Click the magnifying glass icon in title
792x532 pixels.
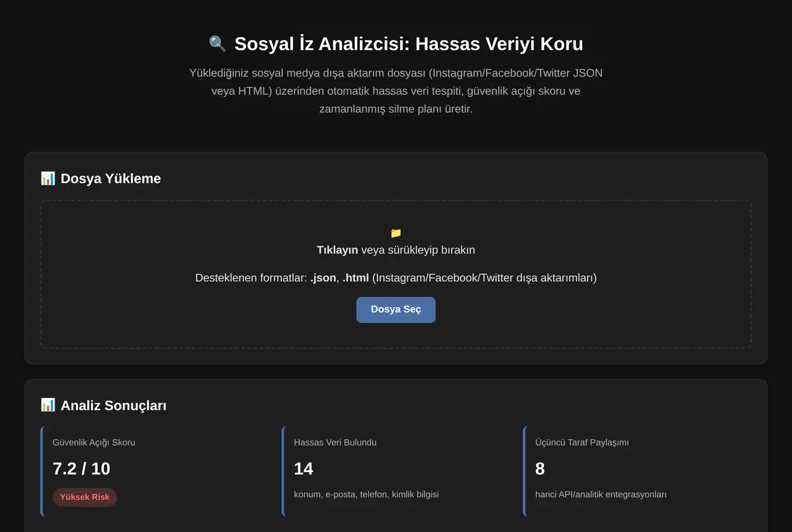(x=218, y=44)
